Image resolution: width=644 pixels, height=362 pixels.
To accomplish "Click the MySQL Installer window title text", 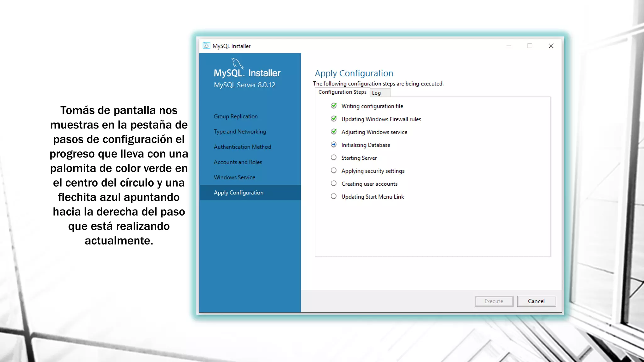I will 231,46.
